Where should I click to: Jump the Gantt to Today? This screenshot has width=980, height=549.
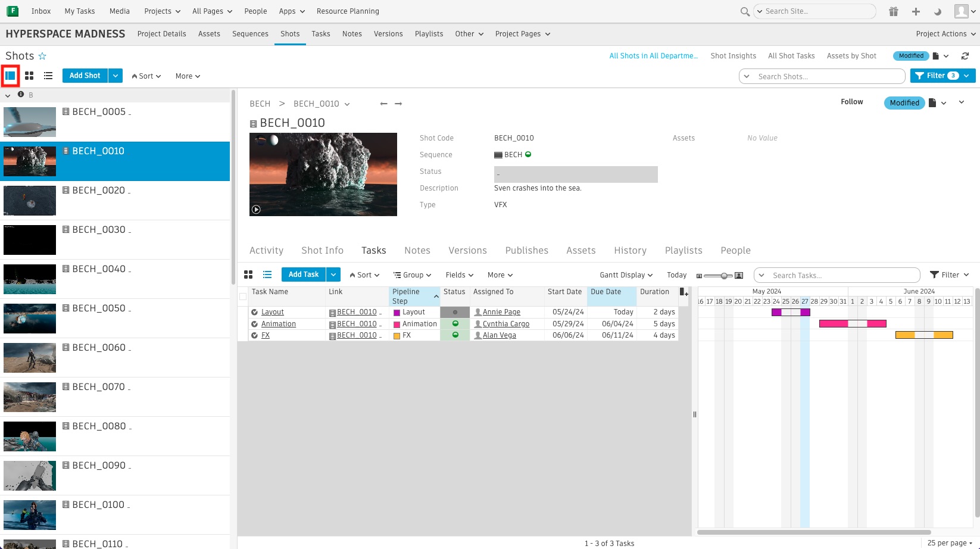click(x=676, y=275)
